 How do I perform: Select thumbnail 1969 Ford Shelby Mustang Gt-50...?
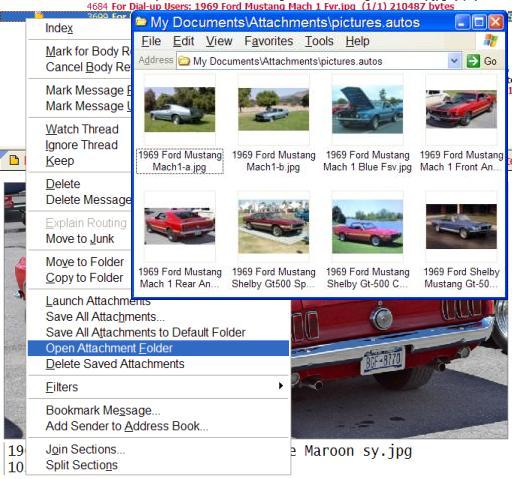coord(461,226)
